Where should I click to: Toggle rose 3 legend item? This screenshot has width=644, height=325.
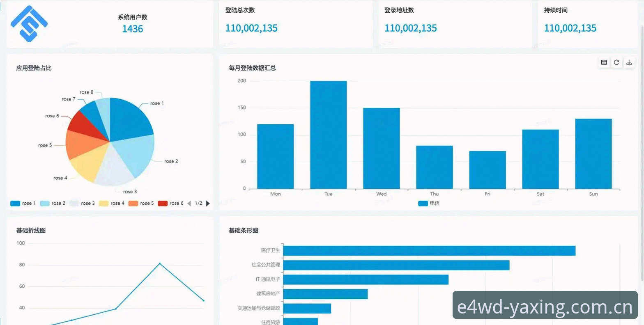click(82, 203)
